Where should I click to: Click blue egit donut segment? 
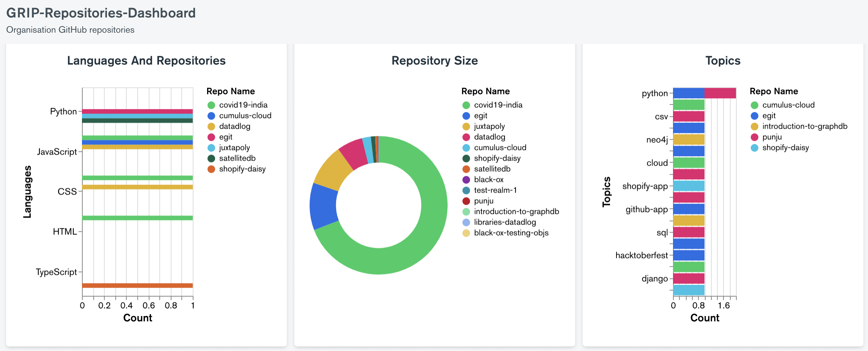[323, 206]
